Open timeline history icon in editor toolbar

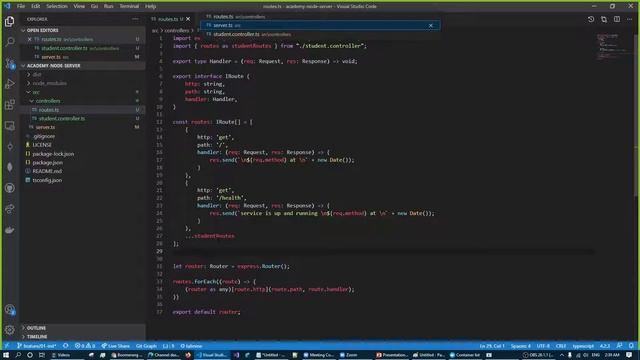click(x=591, y=19)
